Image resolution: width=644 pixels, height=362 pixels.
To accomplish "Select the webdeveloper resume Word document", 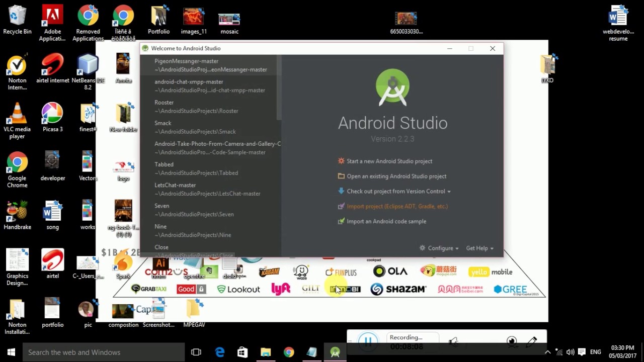I will [618, 24].
